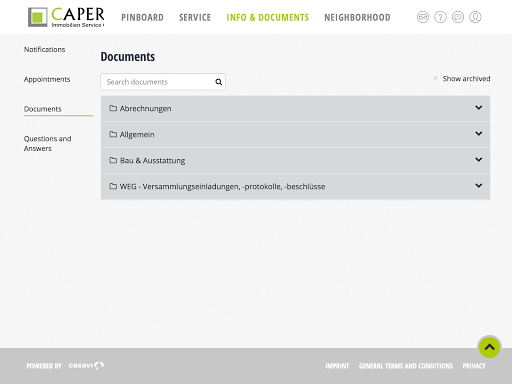
Task: Open the Service menu item
Action: 195,17
